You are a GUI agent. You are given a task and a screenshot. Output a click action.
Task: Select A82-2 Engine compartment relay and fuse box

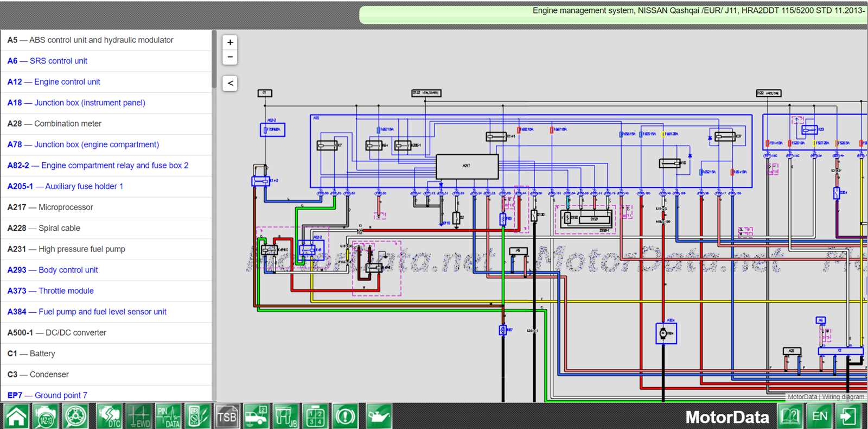point(106,166)
